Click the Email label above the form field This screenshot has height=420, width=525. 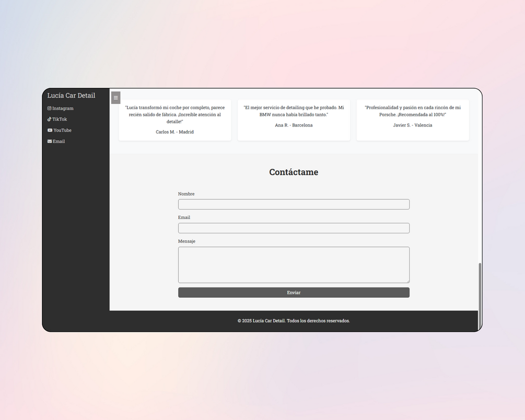(184, 217)
